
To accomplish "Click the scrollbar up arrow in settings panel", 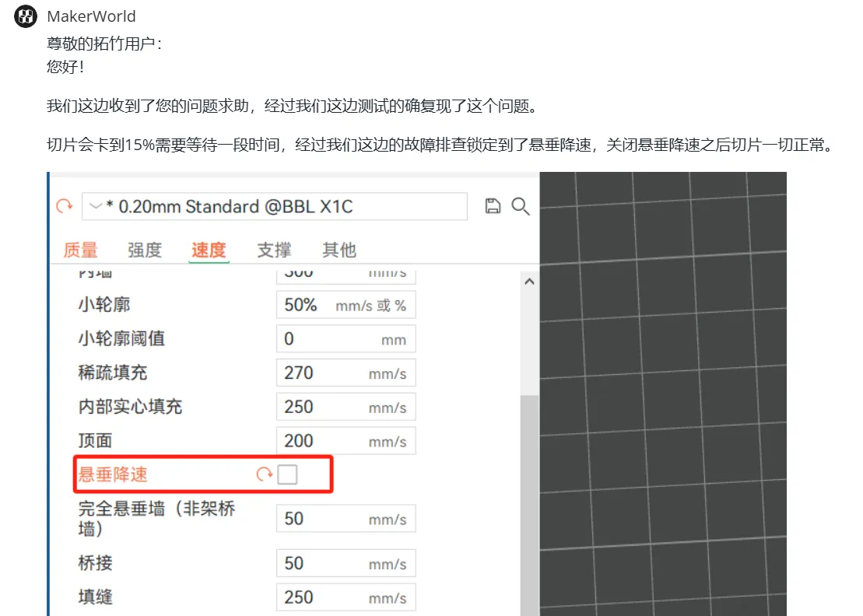I will (x=529, y=282).
